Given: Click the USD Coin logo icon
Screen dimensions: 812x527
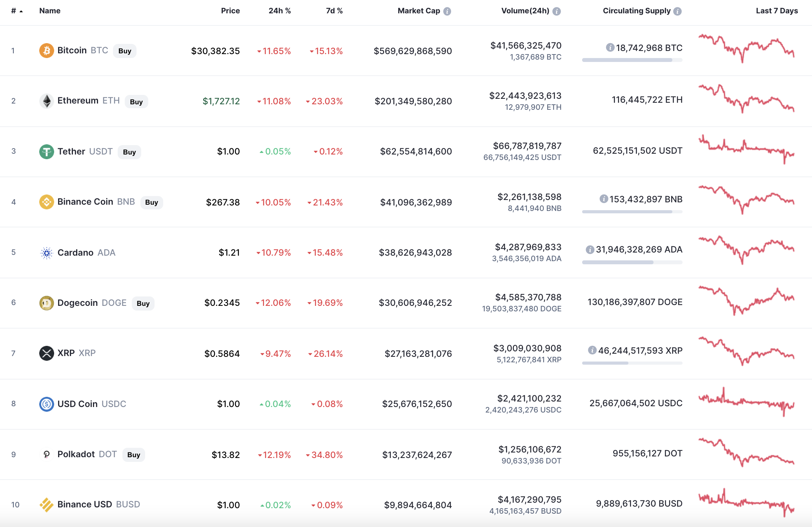Looking at the screenshot, I should pyautogui.click(x=46, y=404).
